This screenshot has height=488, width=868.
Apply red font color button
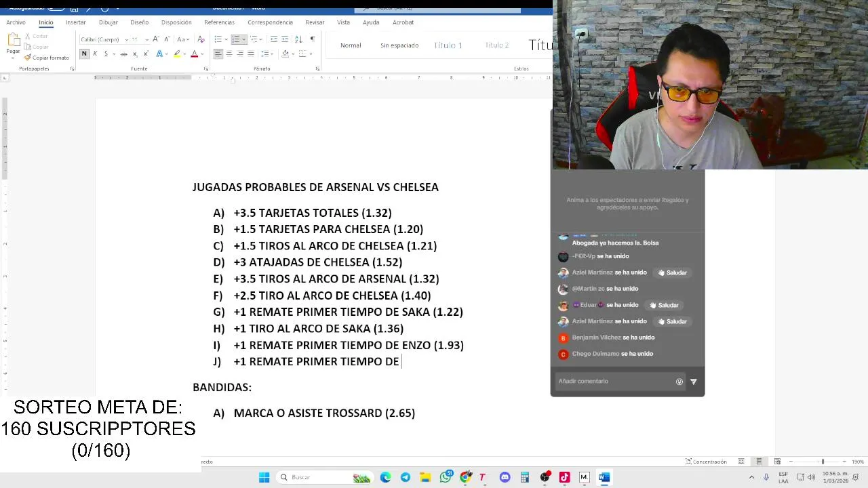[x=194, y=54]
